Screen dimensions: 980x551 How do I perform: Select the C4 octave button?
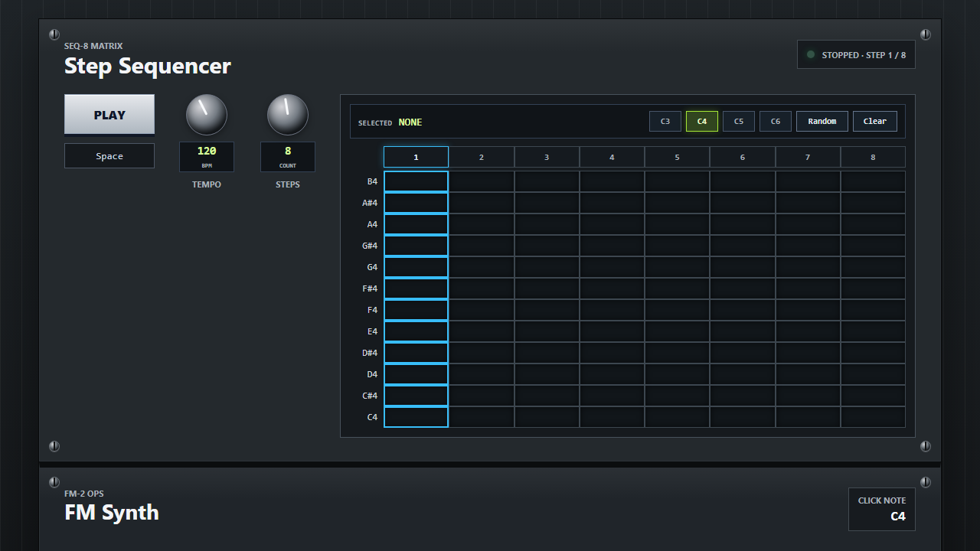(x=702, y=122)
